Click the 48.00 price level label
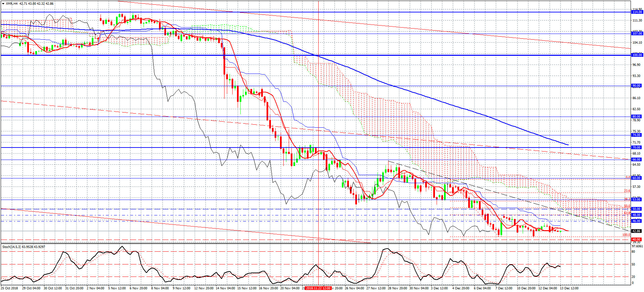 636,215
